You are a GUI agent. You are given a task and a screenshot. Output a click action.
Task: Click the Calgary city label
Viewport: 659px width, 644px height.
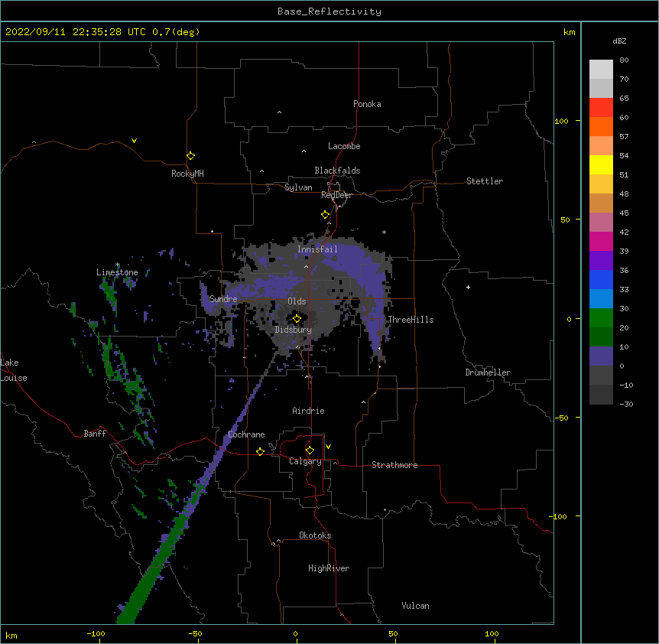[x=305, y=461]
